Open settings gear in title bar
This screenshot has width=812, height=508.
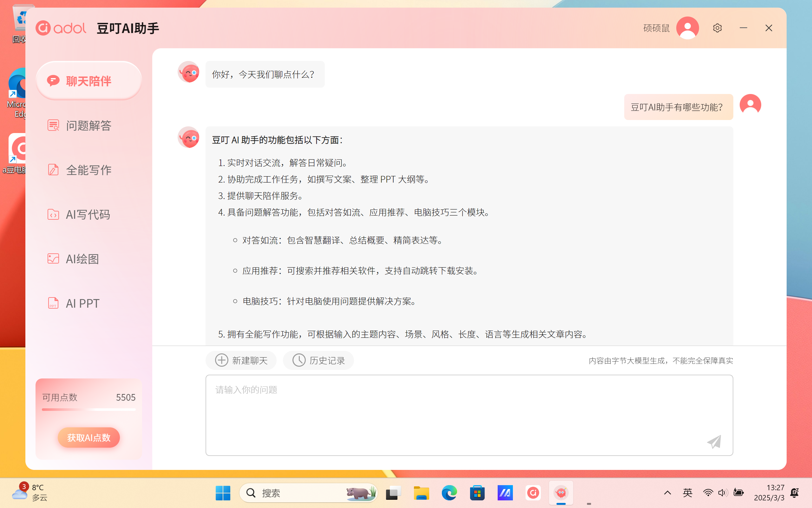tap(717, 28)
